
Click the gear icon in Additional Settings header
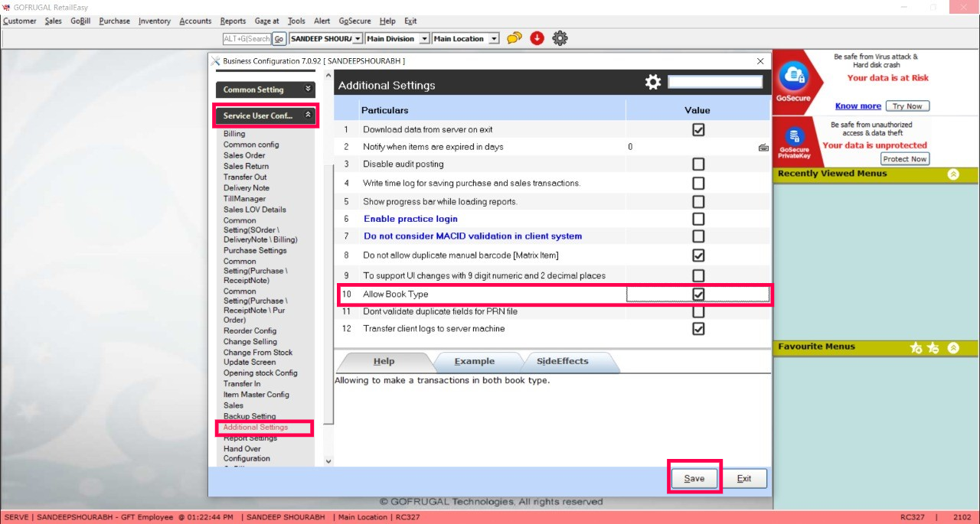coord(652,83)
